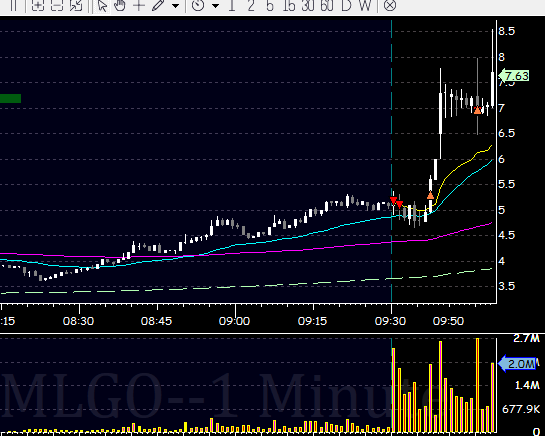This screenshot has height=436, width=545.
Task: Click the 7.63 current price tag
Action: click(x=514, y=76)
